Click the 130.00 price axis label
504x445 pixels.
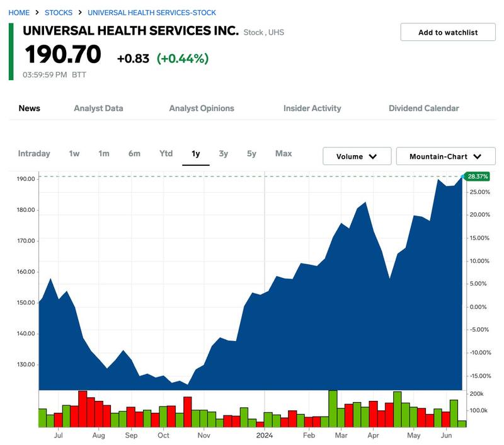coord(26,364)
